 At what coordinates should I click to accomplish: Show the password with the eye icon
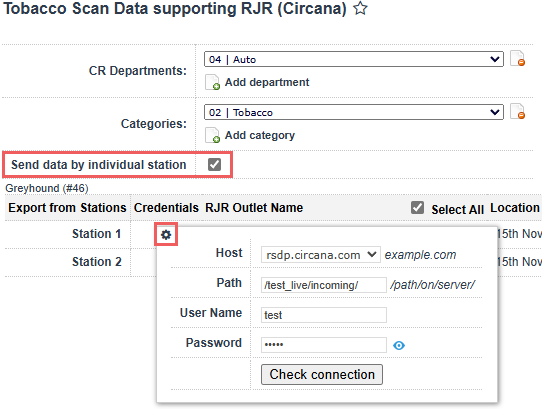click(x=399, y=345)
